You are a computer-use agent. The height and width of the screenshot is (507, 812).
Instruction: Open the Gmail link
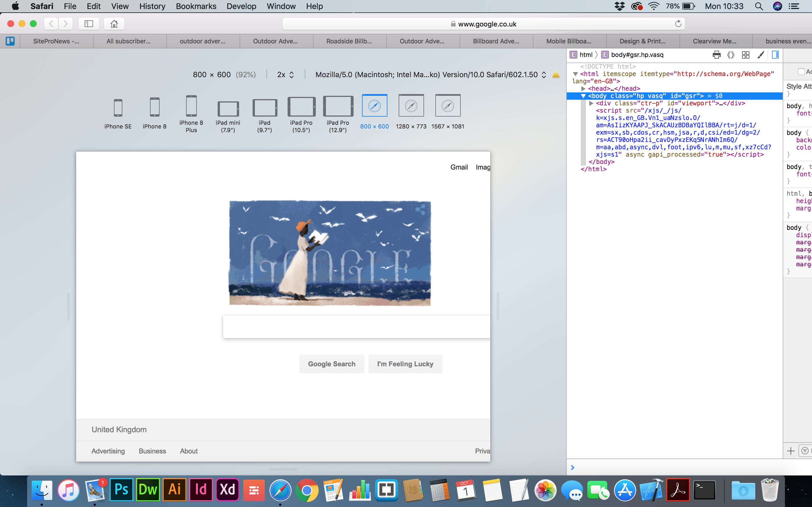coord(459,167)
